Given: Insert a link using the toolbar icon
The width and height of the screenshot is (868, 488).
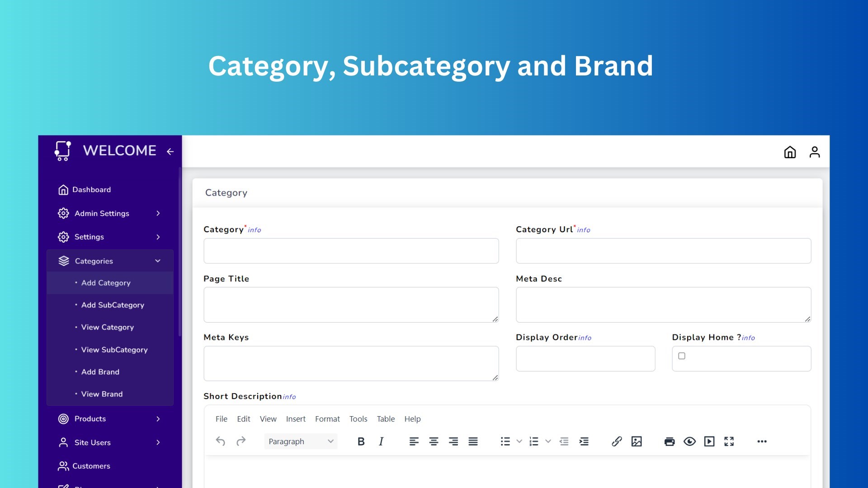Looking at the screenshot, I should pos(617,441).
